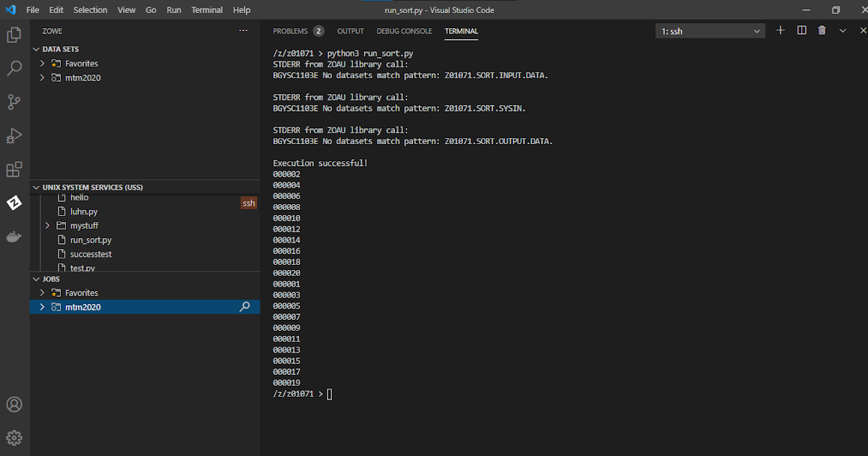This screenshot has height=456, width=868.
Task: Select the Docker extension icon
Action: coord(14,236)
